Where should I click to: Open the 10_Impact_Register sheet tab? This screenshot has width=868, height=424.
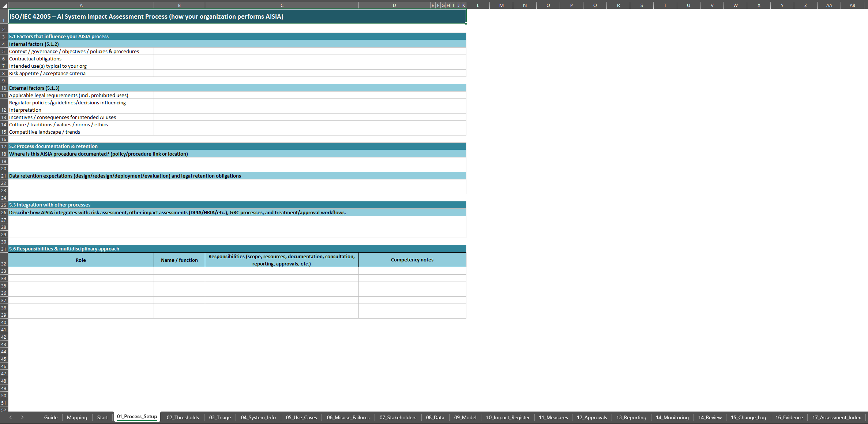pos(507,417)
